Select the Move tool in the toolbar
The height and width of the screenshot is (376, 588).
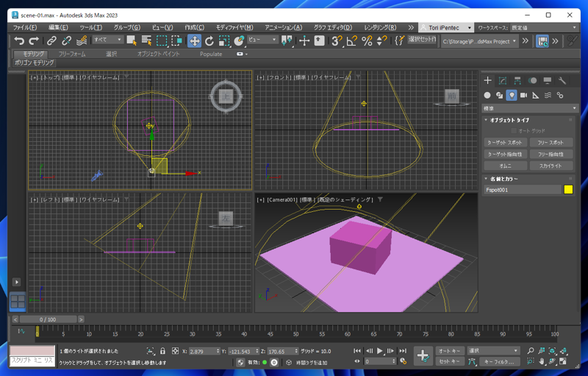[194, 41]
